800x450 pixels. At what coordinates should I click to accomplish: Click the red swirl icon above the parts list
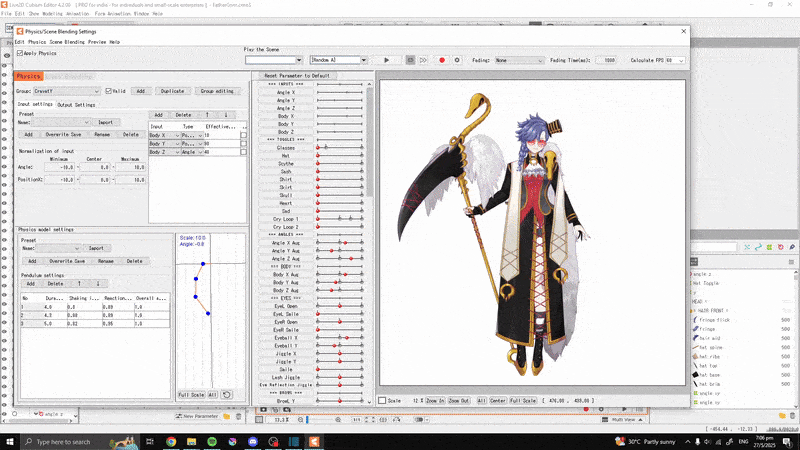(781, 247)
